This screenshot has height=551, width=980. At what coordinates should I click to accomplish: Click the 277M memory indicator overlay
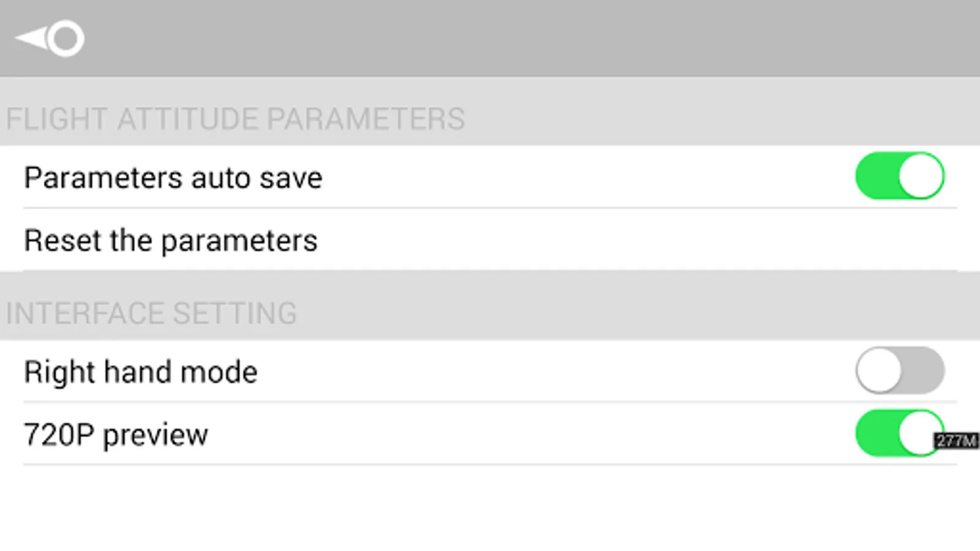pos(956,440)
